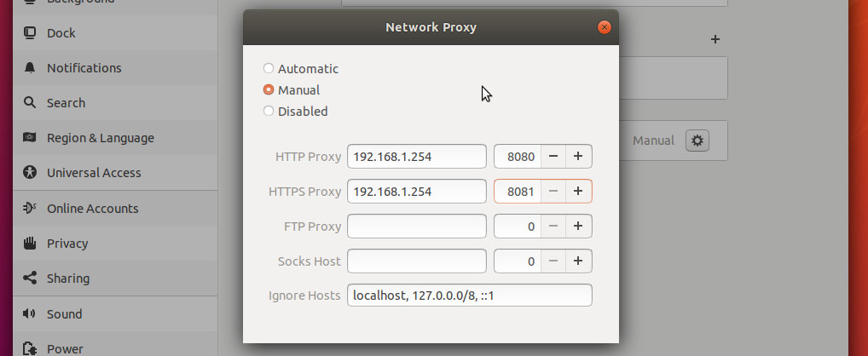Increase the Socks Host port with plus

point(578,261)
